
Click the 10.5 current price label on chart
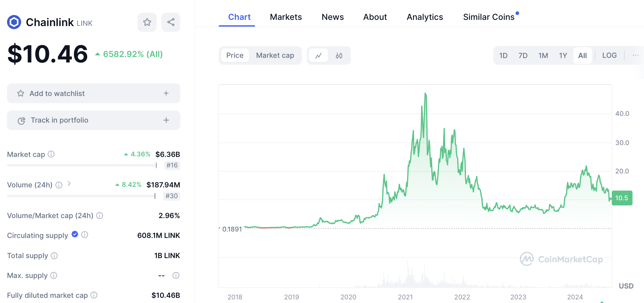coord(622,198)
